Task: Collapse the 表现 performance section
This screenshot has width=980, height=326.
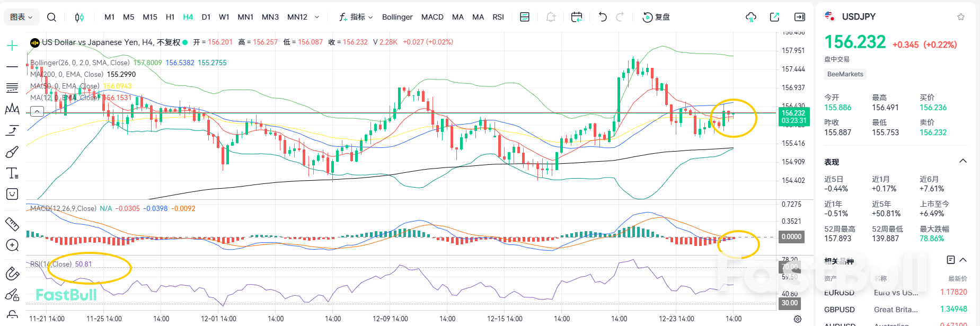Action: point(963,161)
